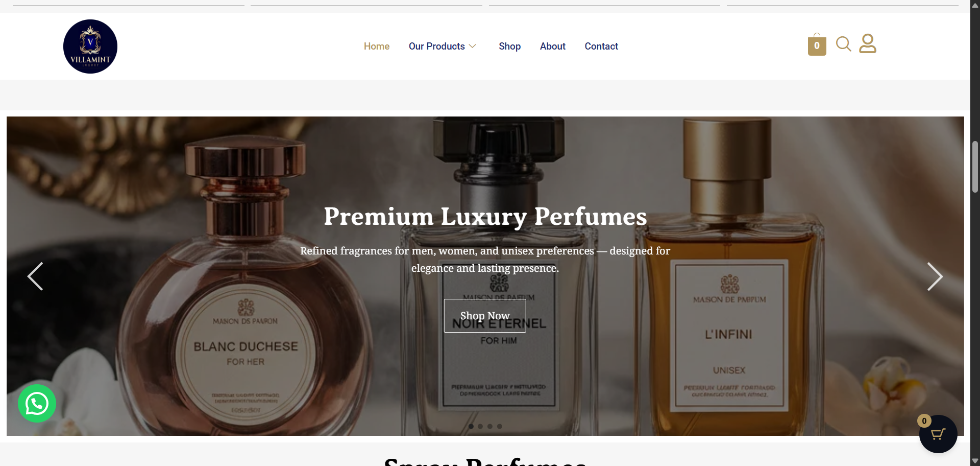980x466 pixels.
Task: Open the Contact page link
Action: coord(601,46)
